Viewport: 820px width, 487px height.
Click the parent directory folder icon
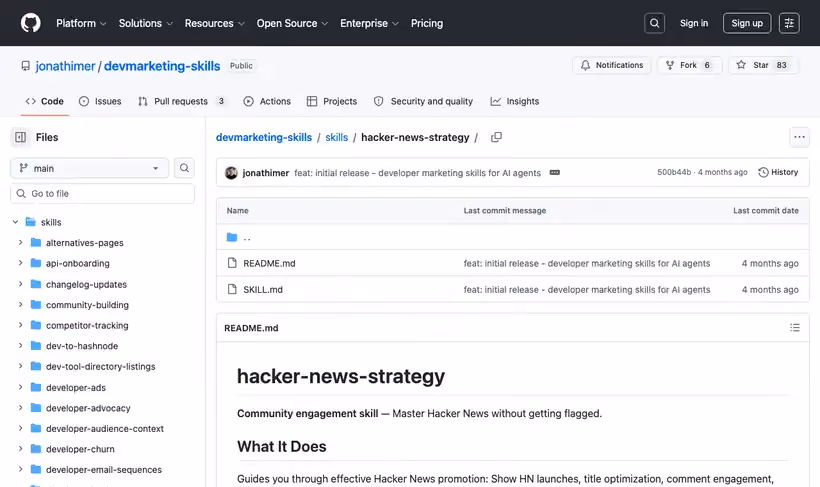coord(232,237)
